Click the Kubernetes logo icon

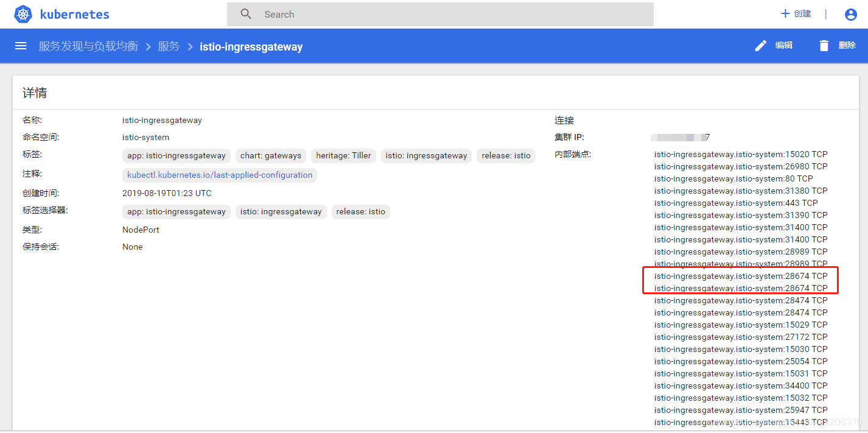click(x=23, y=14)
